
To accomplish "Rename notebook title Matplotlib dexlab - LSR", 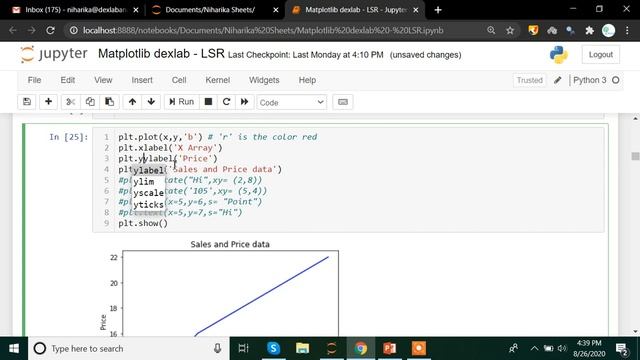I will click(x=161, y=54).
